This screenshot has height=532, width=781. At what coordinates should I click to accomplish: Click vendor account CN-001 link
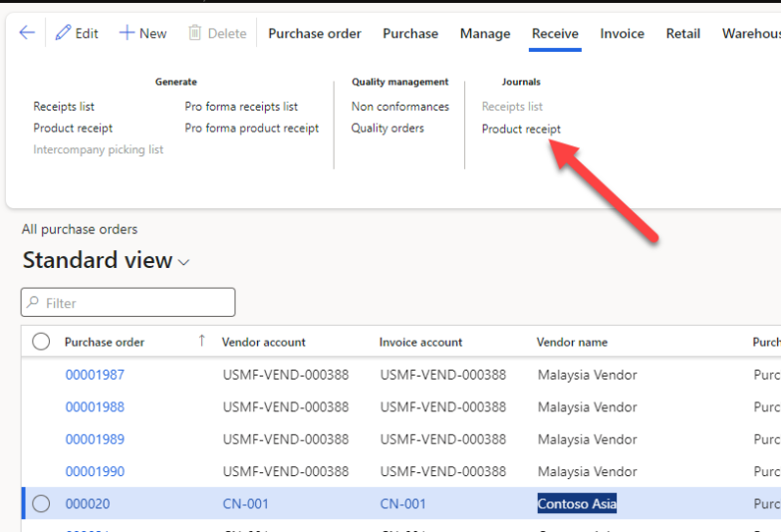click(245, 504)
